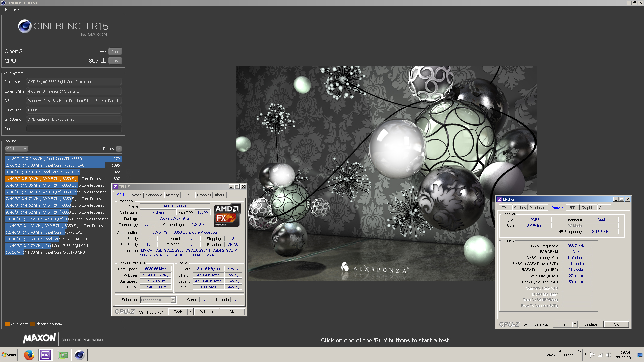Open the CPU ranking type dropdown

pyautogui.click(x=16, y=149)
